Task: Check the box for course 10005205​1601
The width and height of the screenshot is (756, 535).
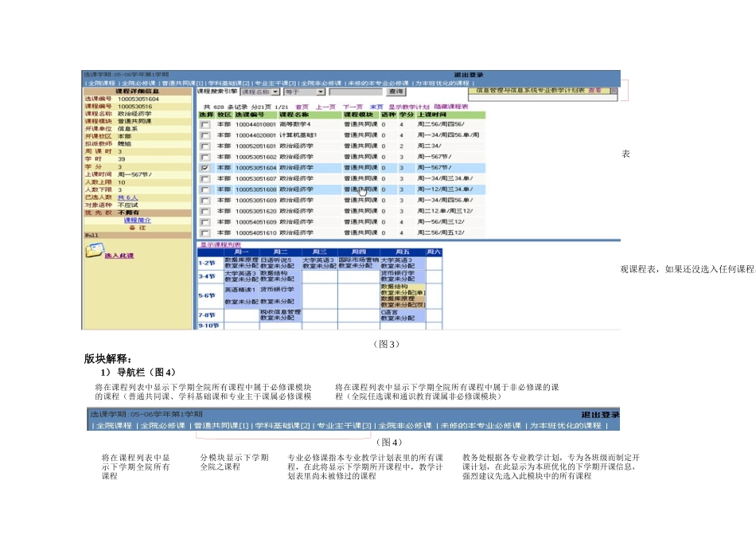Action: [x=205, y=146]
